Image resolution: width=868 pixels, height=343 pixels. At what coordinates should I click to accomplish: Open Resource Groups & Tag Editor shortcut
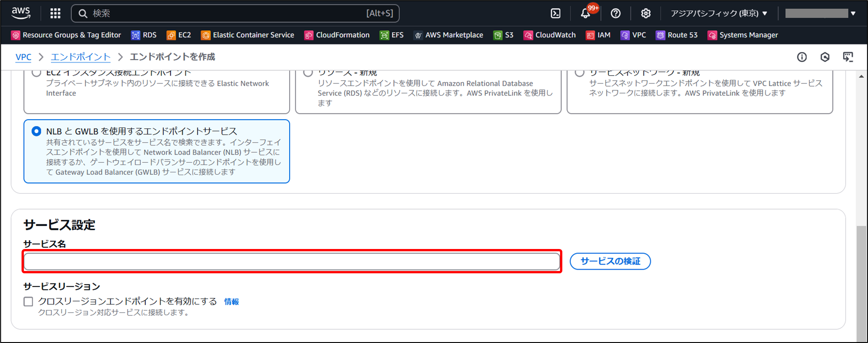tap(66, 35)
